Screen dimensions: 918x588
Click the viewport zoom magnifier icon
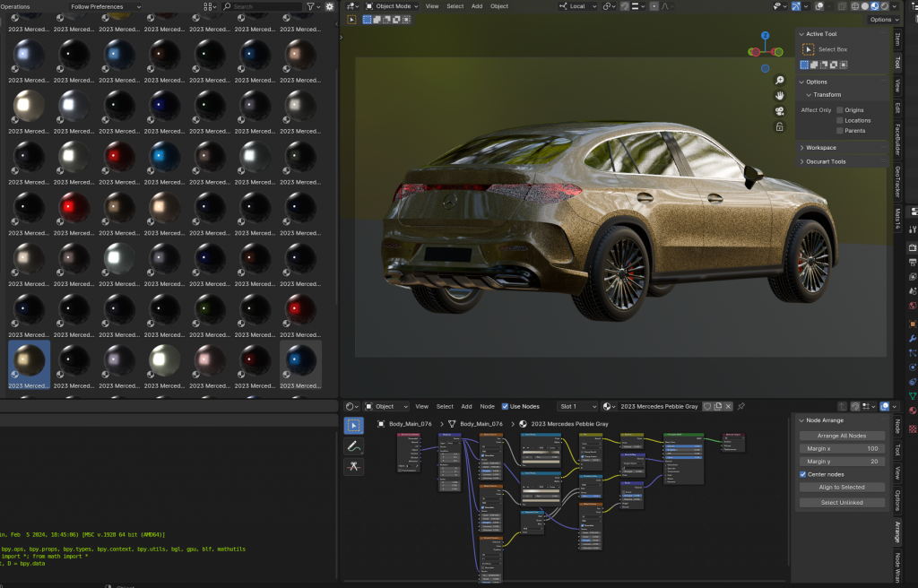(780, 80)
